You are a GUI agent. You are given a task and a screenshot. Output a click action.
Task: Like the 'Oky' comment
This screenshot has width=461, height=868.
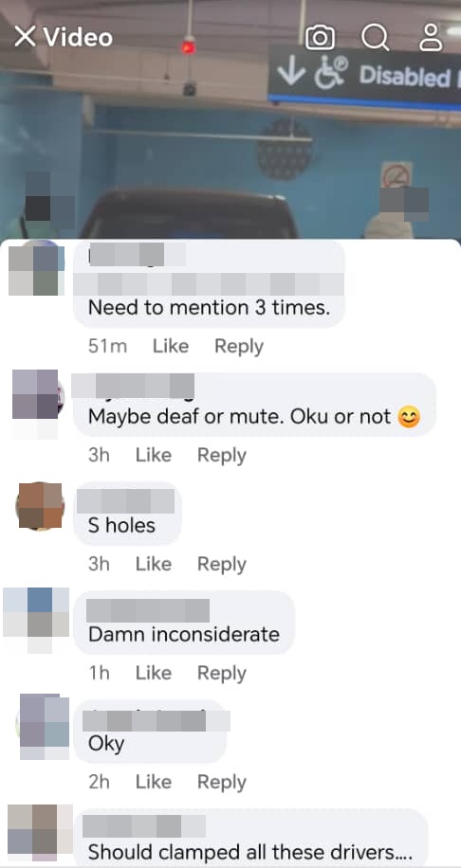(154, 782)
